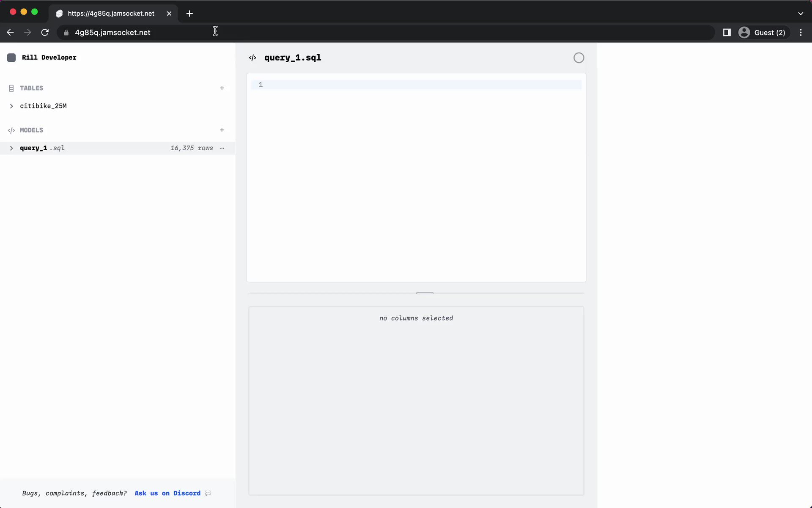Select the query_1.sql model row
Screen dimensions: 812x508
(x=118, y=148)
